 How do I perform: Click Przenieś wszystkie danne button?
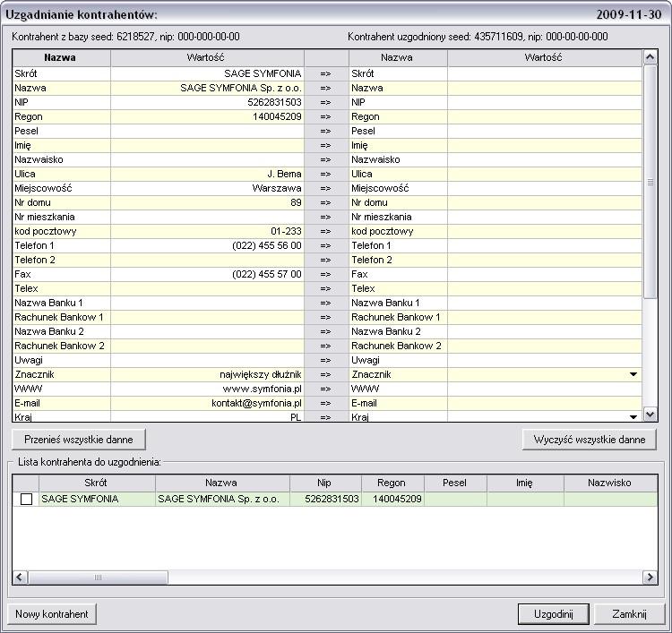pyautogui.click(x=79, y=440)
